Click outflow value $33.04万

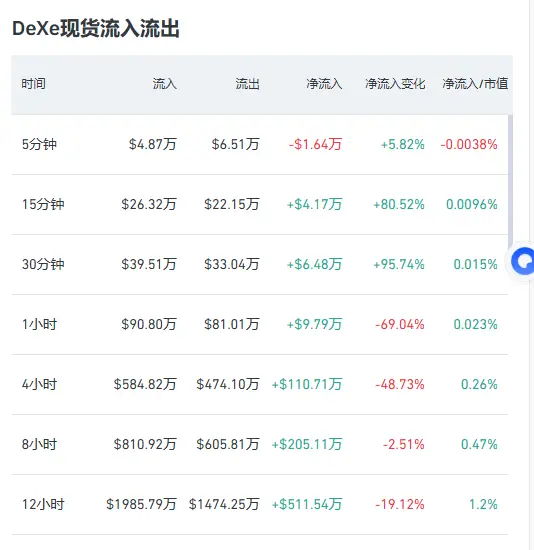click(x=232, y=264)
